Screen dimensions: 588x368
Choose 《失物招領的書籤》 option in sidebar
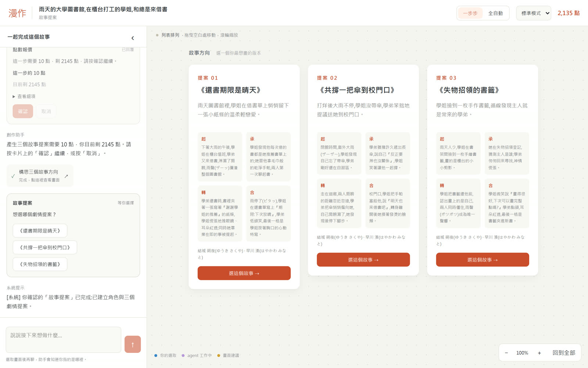40,264
